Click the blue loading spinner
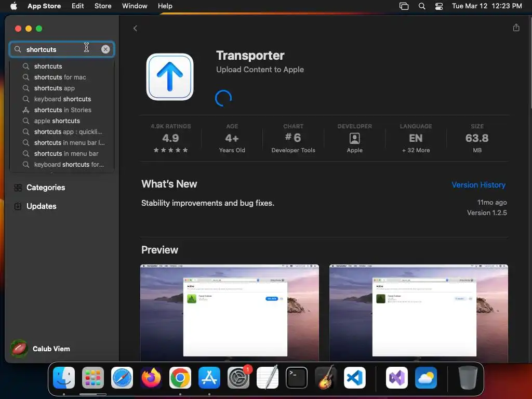The width and height of the screenshot is (532, 399). 223,98
